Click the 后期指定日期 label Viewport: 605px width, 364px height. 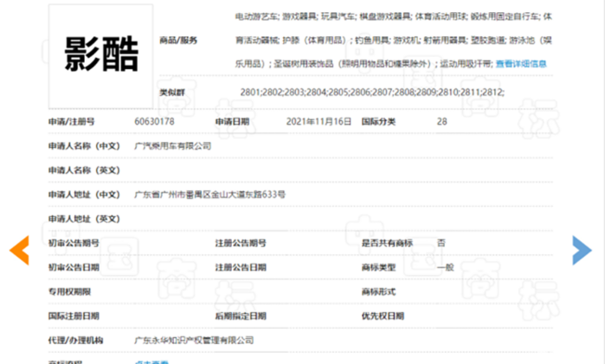[241, 316]
